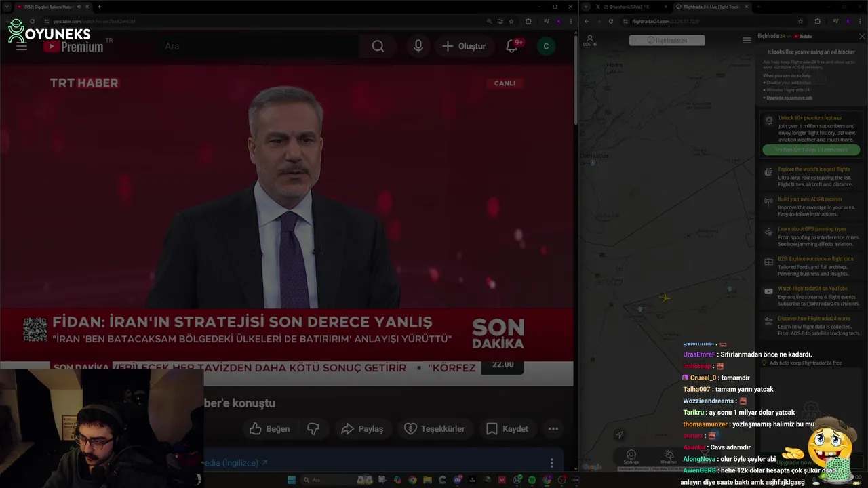868x488 pixels.
Task: Close the Flightradar24 browser tab
Action: pos(747,7)
